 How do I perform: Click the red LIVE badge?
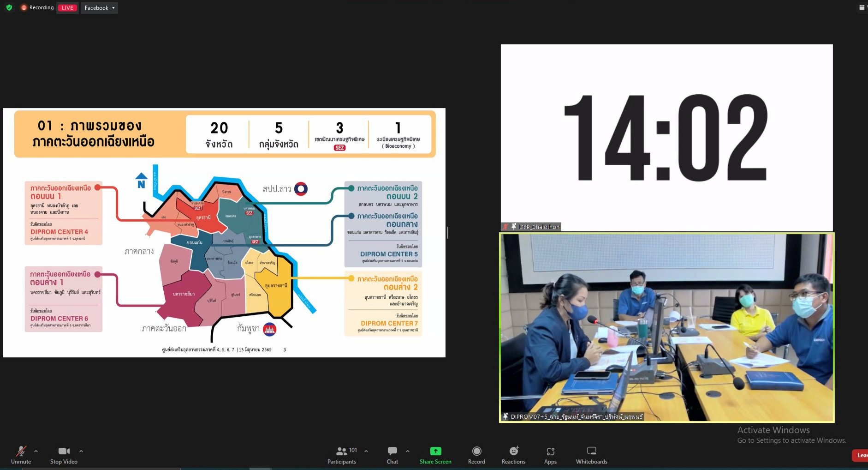[67, 8]
